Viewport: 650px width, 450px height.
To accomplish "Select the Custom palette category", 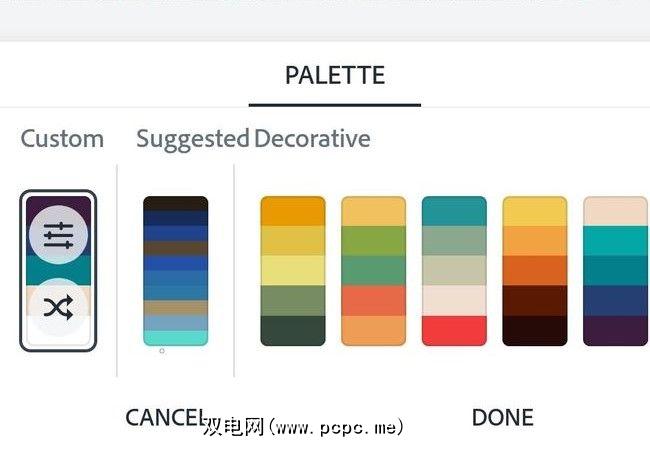I will [x=62, y=138].
